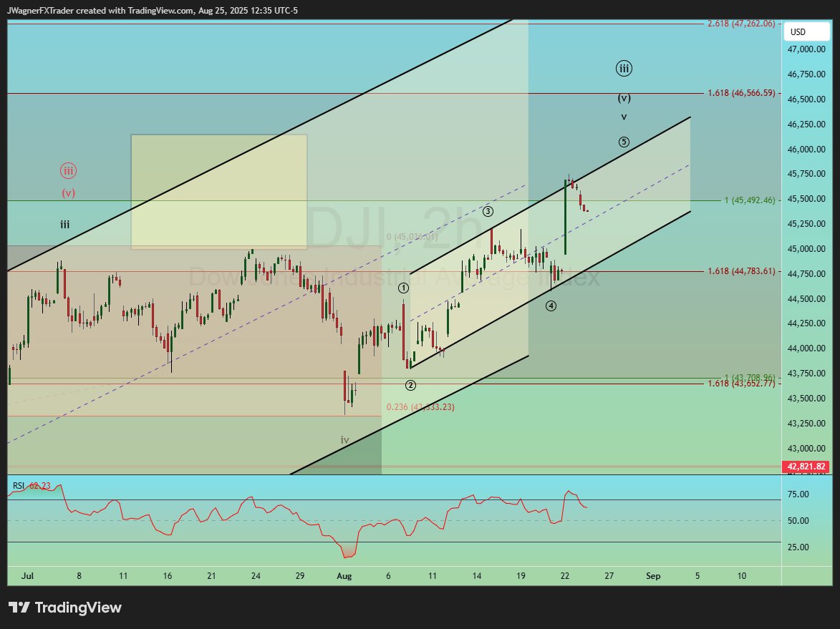Click the 47,000.00 price axis label
This screenshot has height=629, width=840.
806,49
